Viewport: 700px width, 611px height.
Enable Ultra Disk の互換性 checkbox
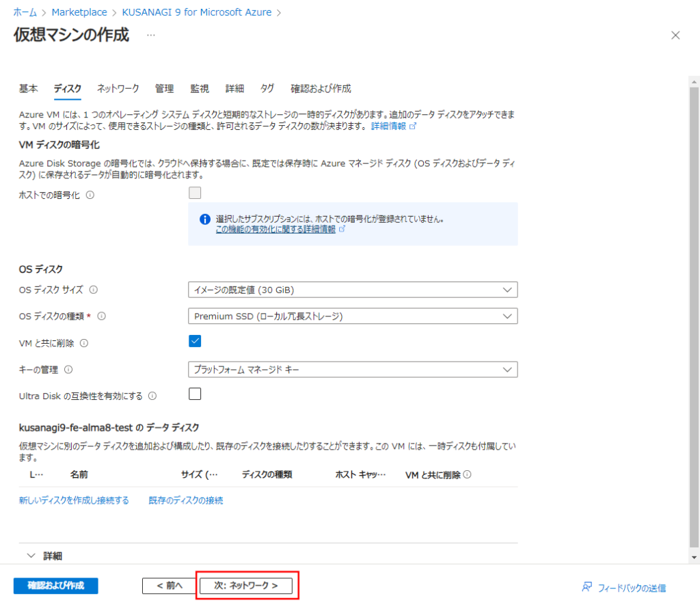195,394
